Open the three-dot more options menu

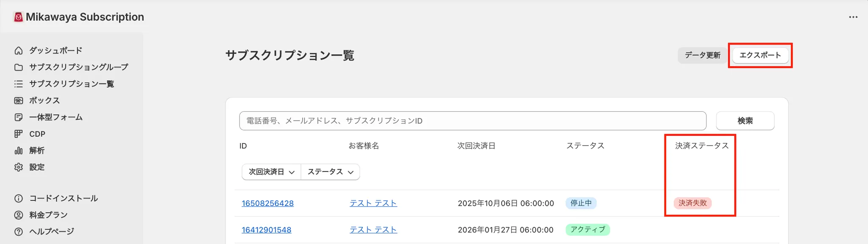pos(853,17)
